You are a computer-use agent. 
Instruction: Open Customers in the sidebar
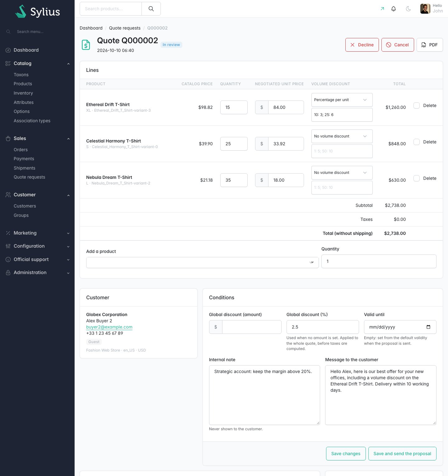pyautogui.click(x=25, y=206)
